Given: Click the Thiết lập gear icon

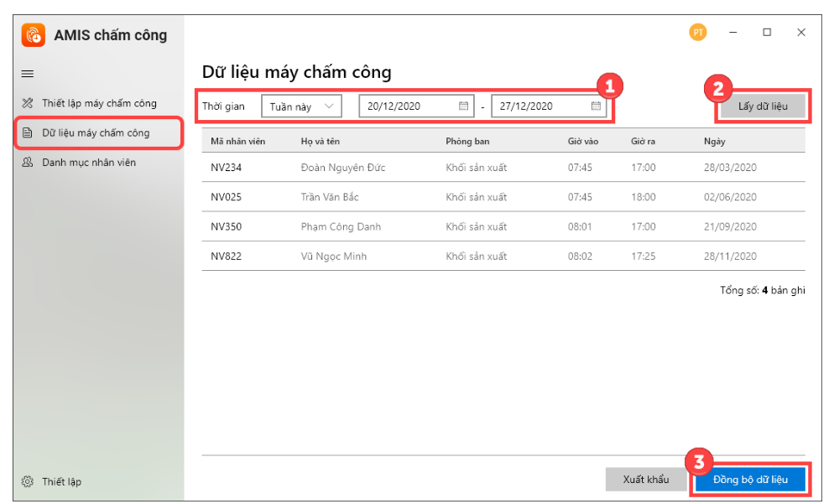Looking at the screenshot, I should [27, 481].
